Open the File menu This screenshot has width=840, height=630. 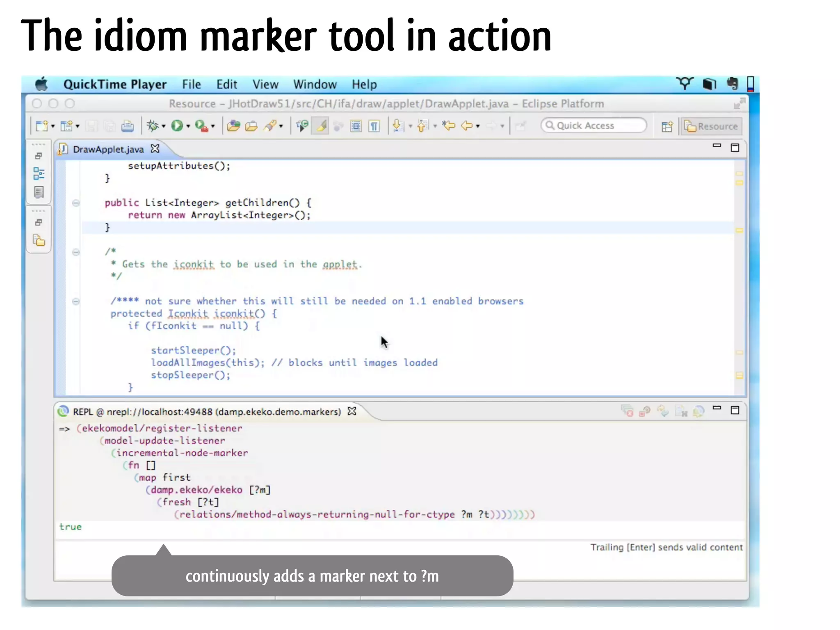pyautogui.click(x=192, y=84)
